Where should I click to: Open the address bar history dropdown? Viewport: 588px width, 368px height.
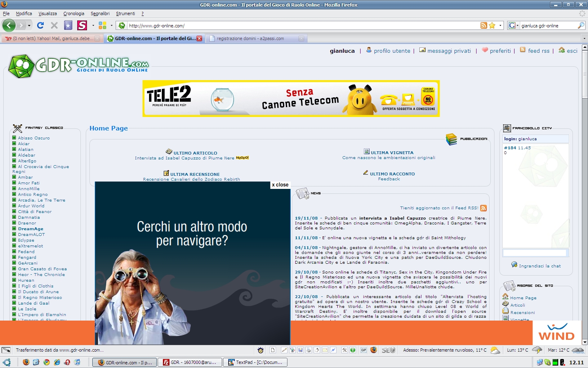500,25
